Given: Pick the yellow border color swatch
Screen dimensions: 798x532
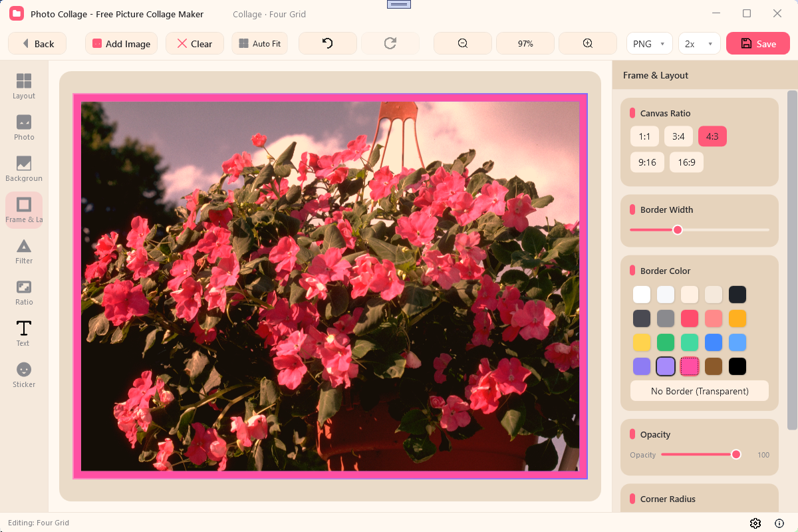Looking at the screenshot, I should (642, 342).
